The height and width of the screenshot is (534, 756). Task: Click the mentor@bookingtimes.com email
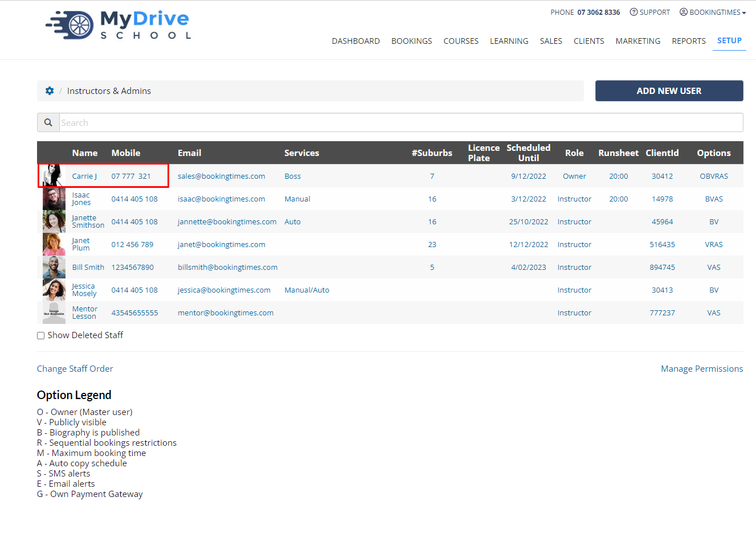coord(226,313)
